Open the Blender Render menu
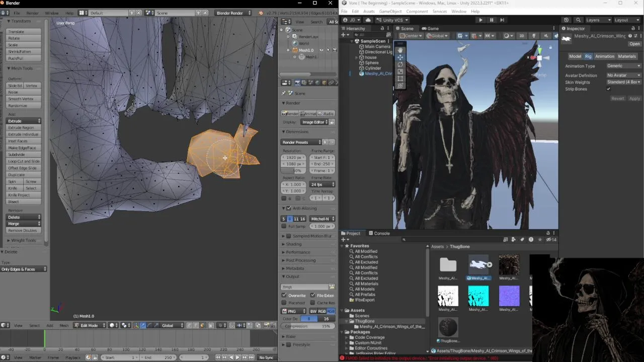Image resolution: width=644 pixels, height=362 pixels. point(32,13)
